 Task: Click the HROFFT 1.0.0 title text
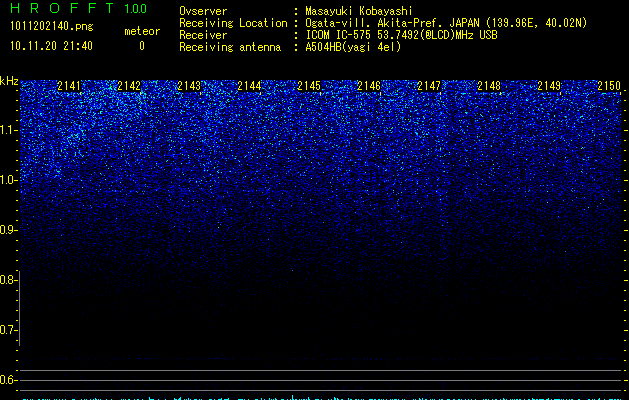tap(78, 8)
